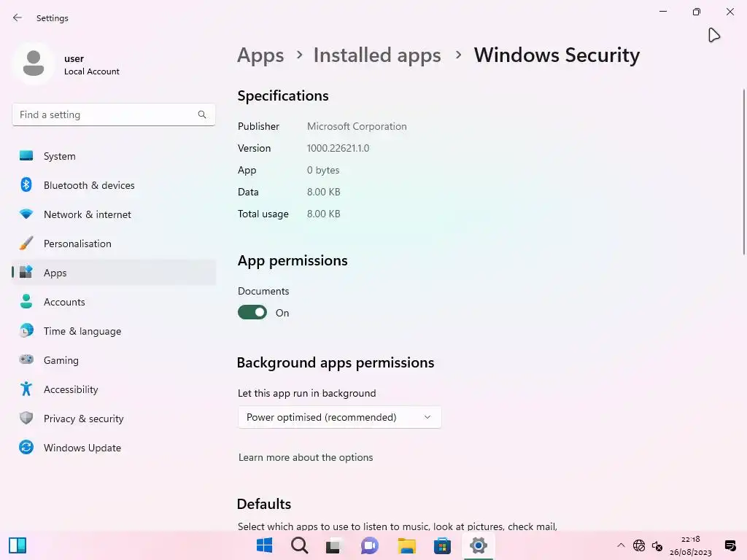Screen dimensions: 747x560
Task: Click the network globe tray icon
Action: (x=639, y=545)
